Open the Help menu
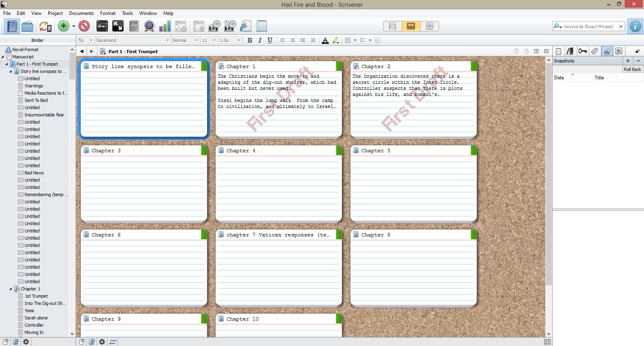 tap(168, 13)
